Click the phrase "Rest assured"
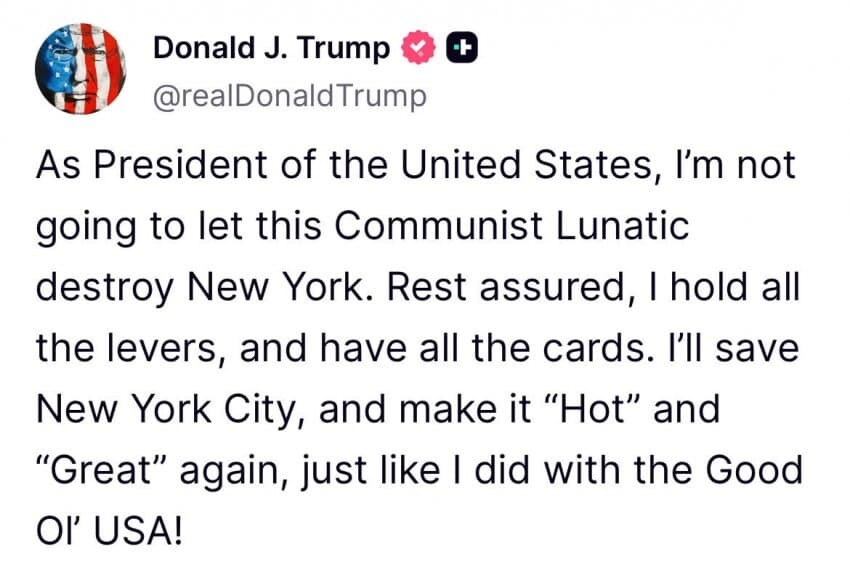This screenshot has width=850, height=574. point(506,286)
